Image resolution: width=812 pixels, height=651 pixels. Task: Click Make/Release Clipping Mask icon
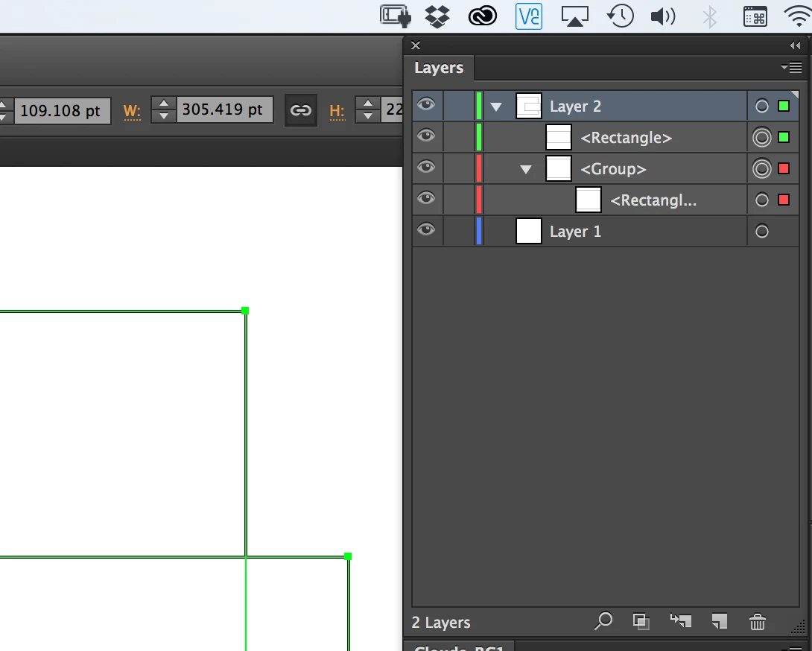641,621
